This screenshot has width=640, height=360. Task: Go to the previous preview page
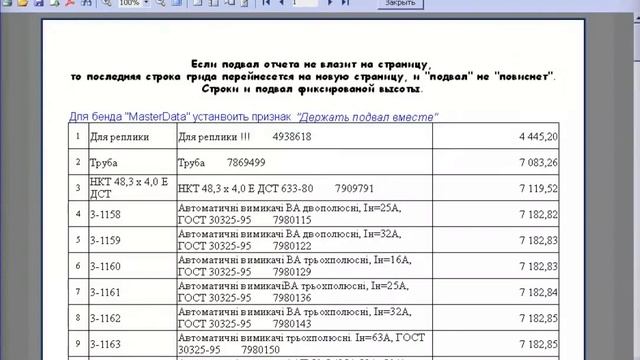click(281, 3)
